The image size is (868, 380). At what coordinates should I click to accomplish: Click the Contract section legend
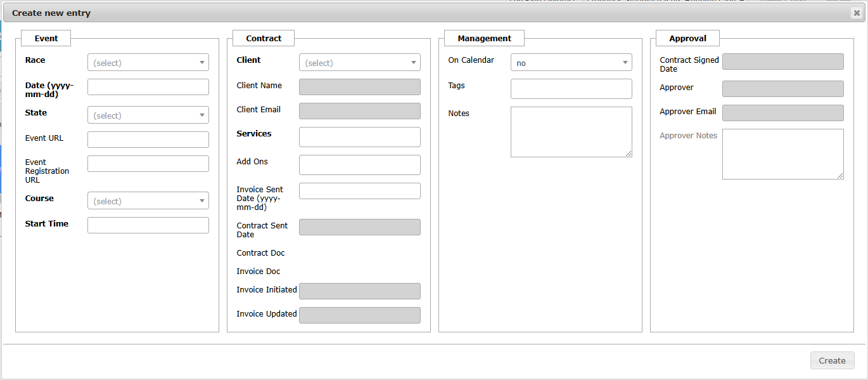tap(264, 38)
